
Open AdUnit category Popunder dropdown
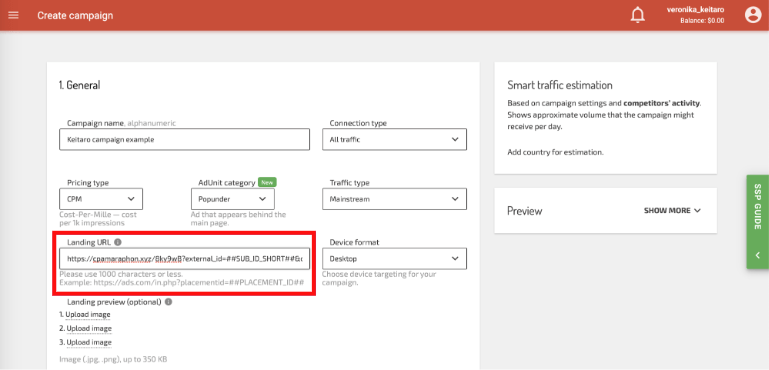coord(233,199)
